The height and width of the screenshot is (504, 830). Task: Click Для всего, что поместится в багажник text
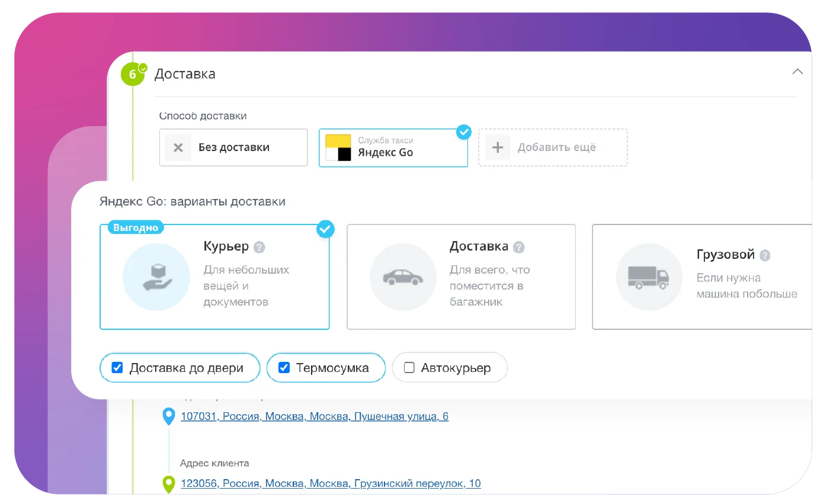489,285
